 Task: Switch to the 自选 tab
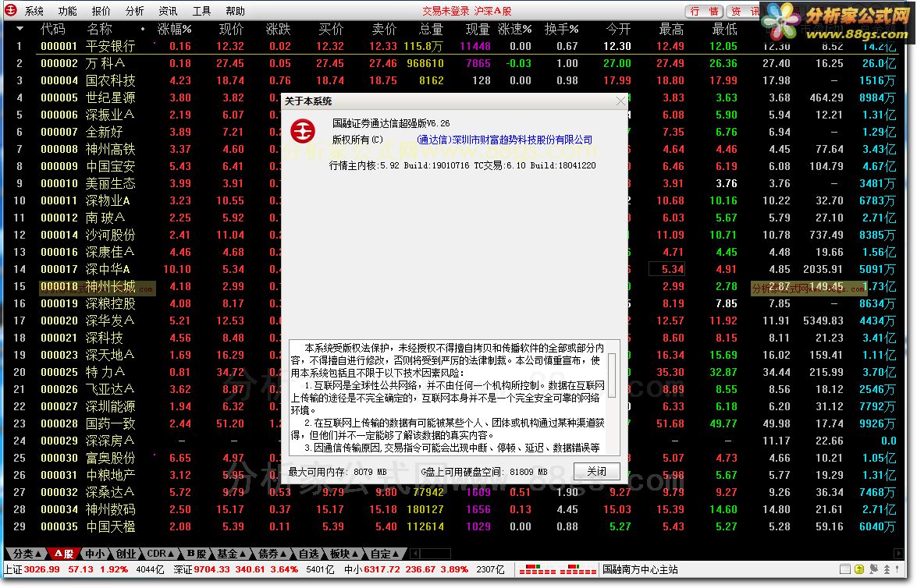click(308, 553)
